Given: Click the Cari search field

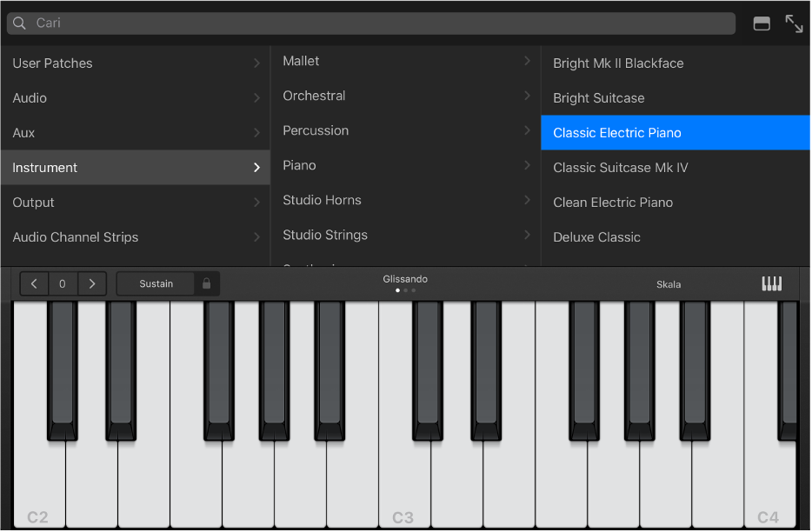Looking at the screenshot, I should pyautogui.click(x=383, y=23).
